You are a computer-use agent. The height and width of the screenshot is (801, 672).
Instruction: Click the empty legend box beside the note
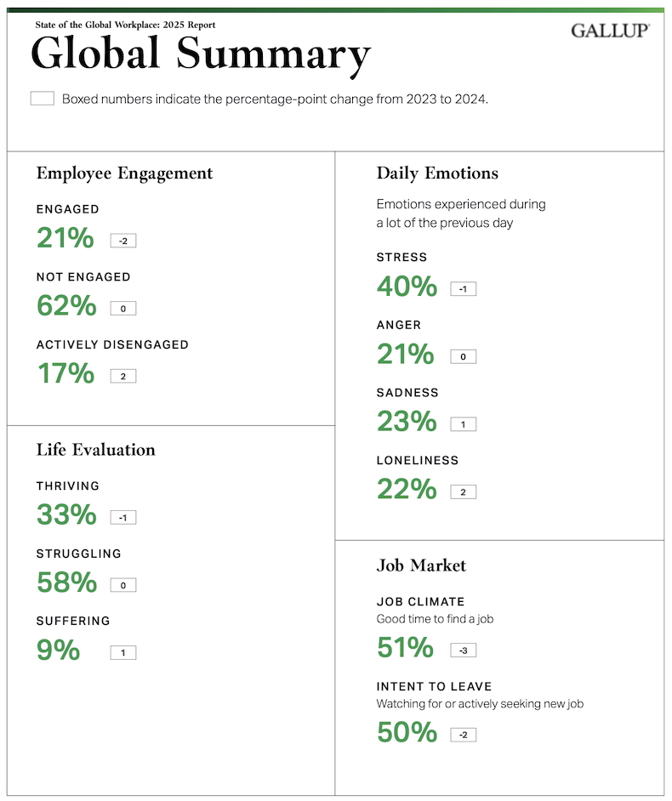tap(43, 99)
